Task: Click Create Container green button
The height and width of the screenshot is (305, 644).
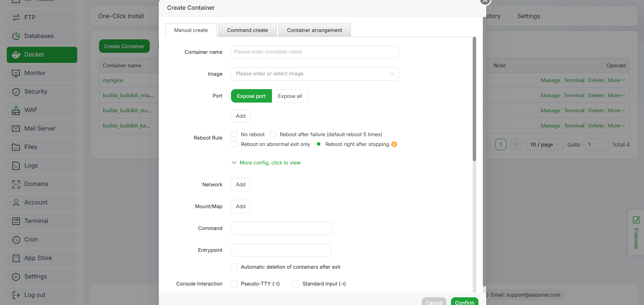Action: point(124,46)
